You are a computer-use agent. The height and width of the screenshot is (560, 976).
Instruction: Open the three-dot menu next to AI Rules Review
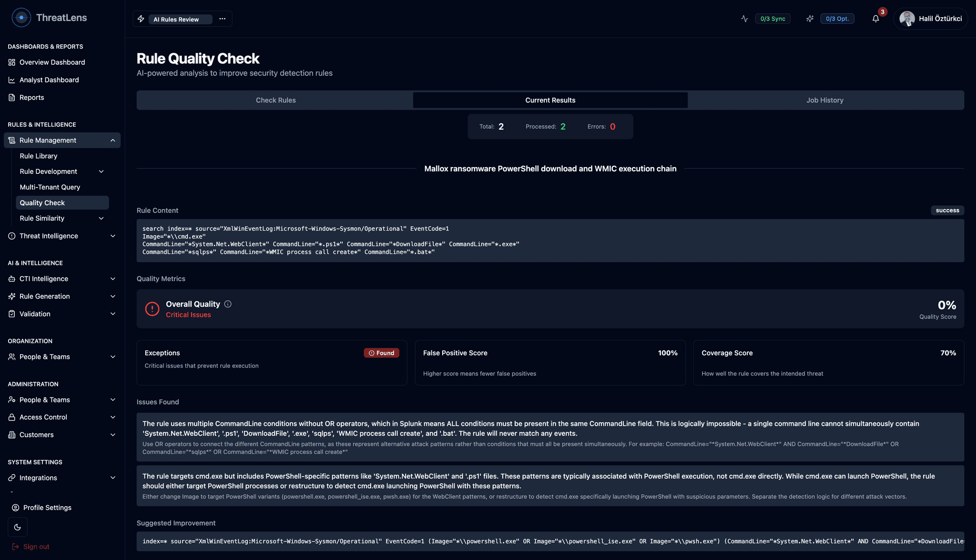(x=222, y=19)
